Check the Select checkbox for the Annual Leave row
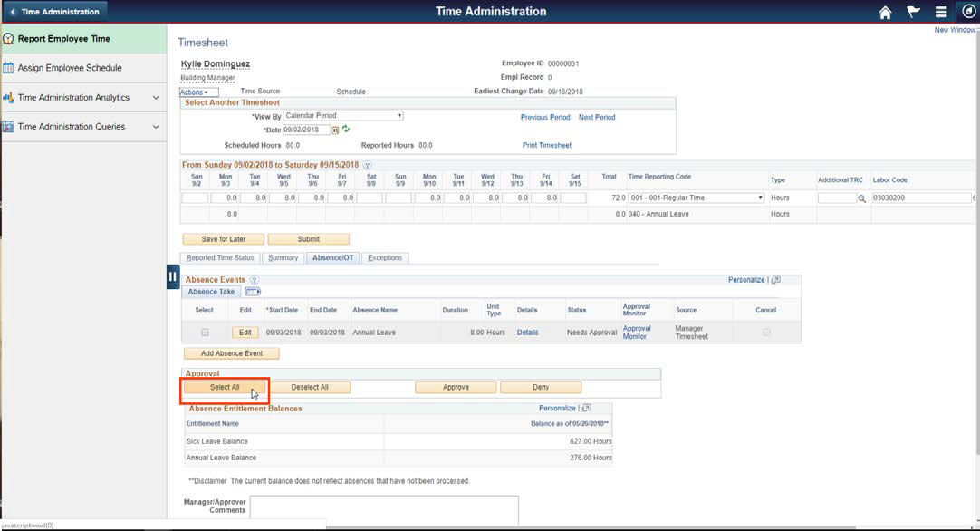 pos(205,332)
